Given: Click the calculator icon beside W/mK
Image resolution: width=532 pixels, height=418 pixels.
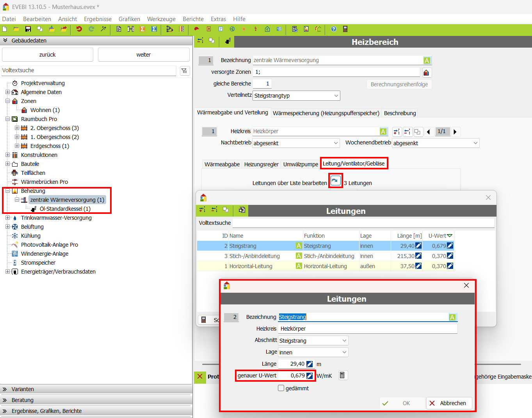Looking at the screenshot, I should click(x=342, y=375).
